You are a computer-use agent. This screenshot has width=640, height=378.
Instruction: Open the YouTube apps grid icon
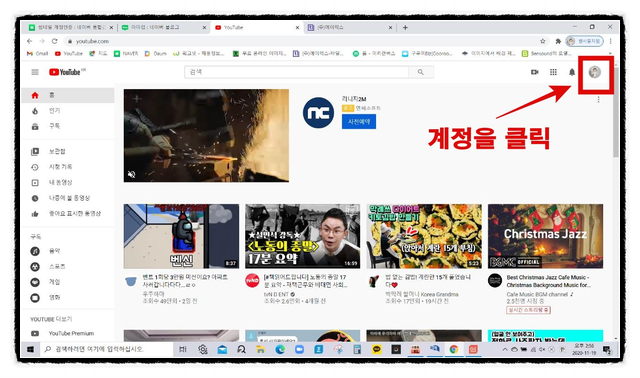pyautogui.click(x=553, y=72)
